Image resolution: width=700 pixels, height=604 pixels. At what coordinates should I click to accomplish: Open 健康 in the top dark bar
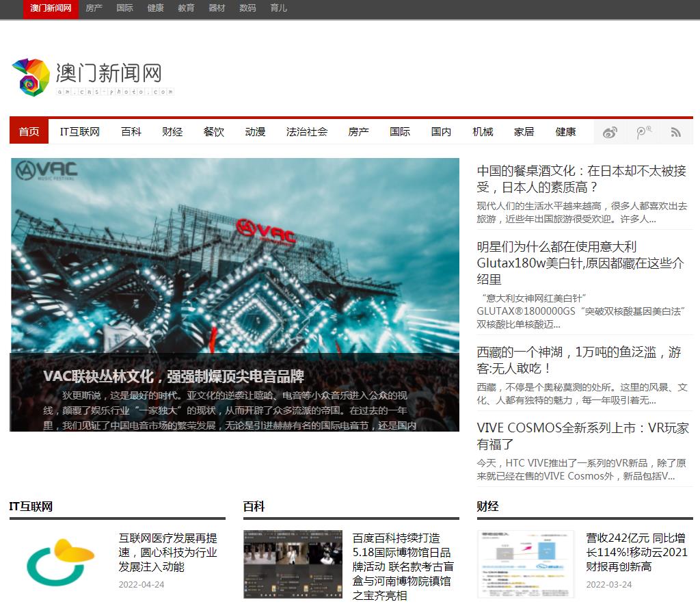(x=155, y=8)
